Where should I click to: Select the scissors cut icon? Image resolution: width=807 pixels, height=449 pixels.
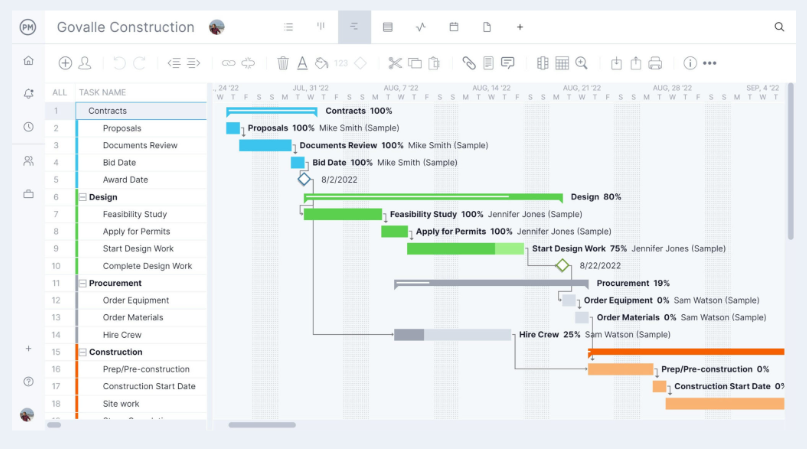pos(395,63)
